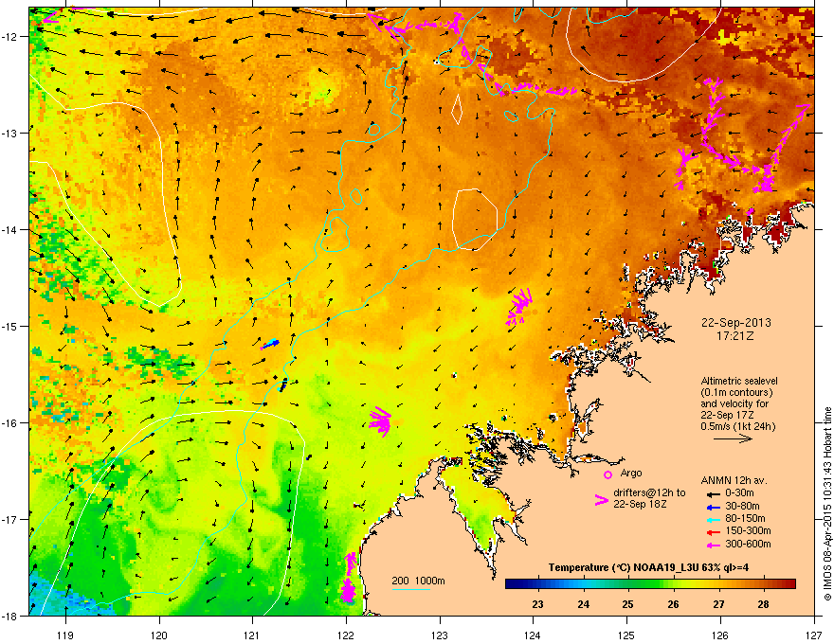Viewport: 834px width, 644px height.
Task: Click the longitude axis label 125
Action: pyautogui.click(x=626, y=635)
